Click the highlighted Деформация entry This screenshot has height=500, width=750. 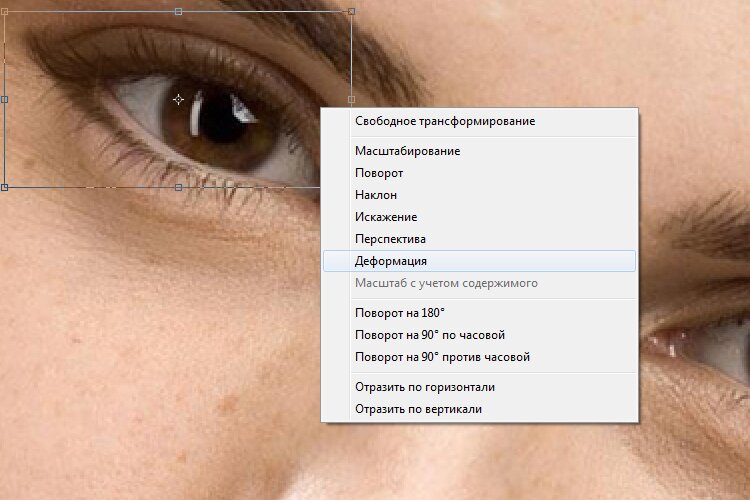tap(479, 261)
